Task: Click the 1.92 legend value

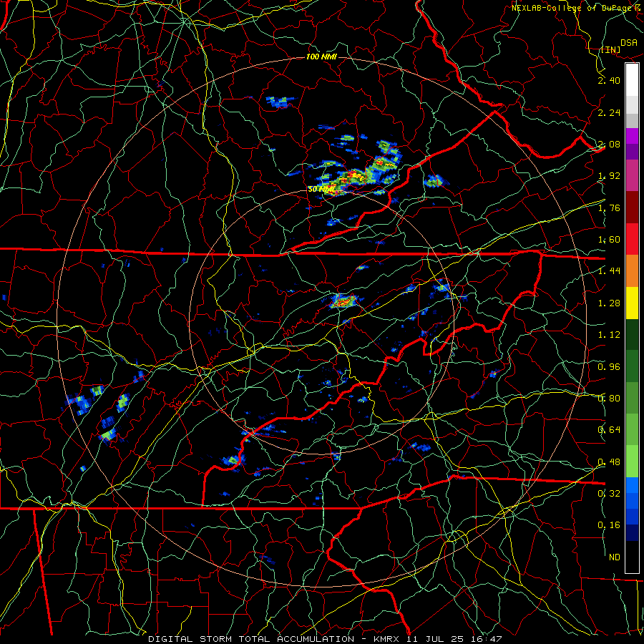Action: tap(609, 176)
